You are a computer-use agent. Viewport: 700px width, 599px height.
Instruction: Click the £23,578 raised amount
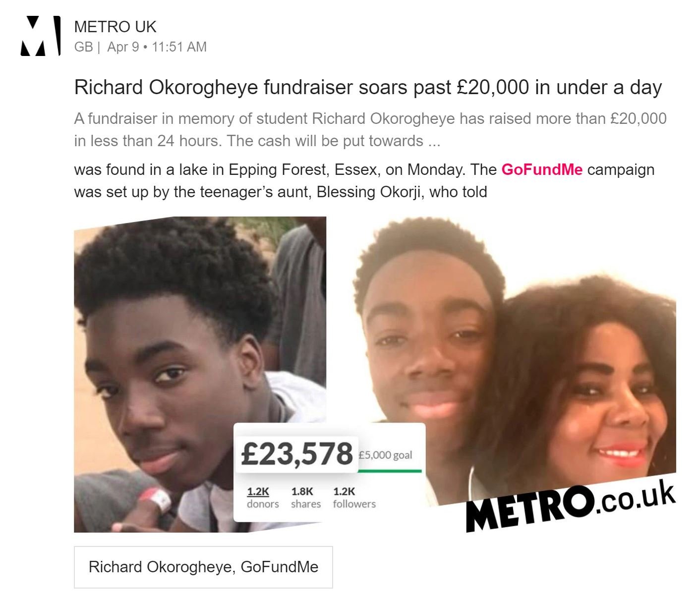pyautogui.click(x=296, y=454)
